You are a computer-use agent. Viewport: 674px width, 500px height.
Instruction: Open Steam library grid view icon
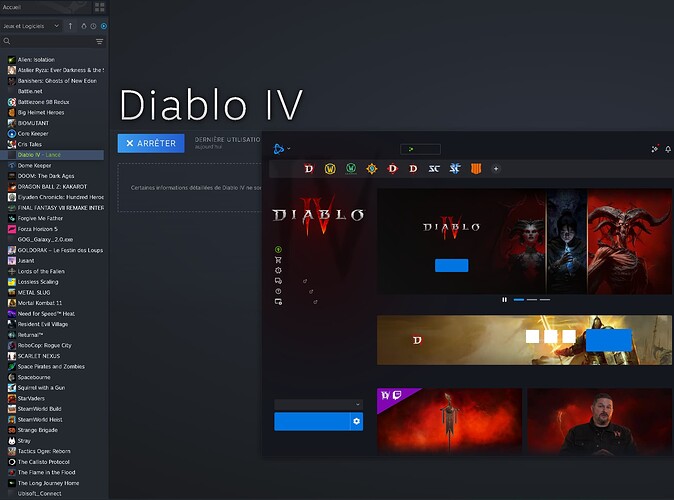pos(100,7)
